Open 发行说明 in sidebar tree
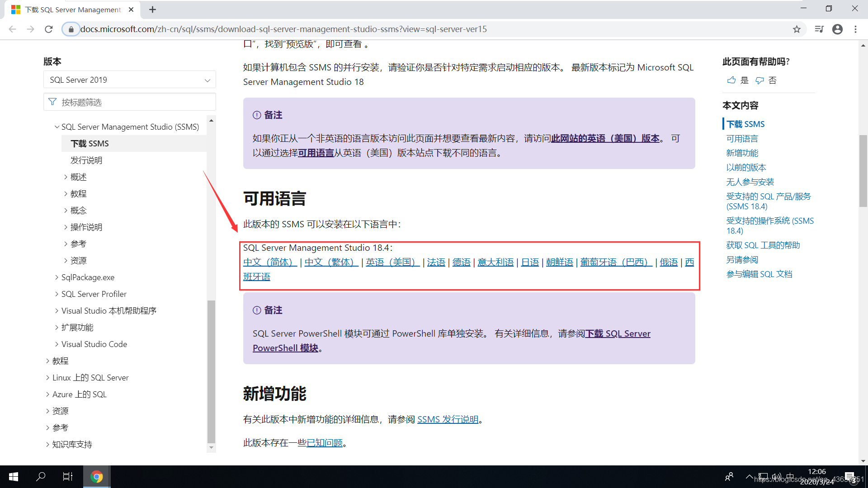The width and height of the screenshot is (868, 488). click(x=86, y=160)
